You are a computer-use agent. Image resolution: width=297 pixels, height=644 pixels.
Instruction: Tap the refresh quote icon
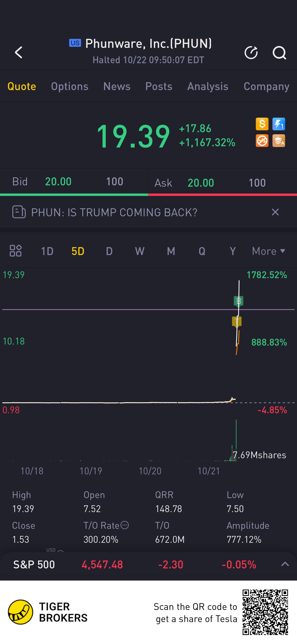coord(251,52)
